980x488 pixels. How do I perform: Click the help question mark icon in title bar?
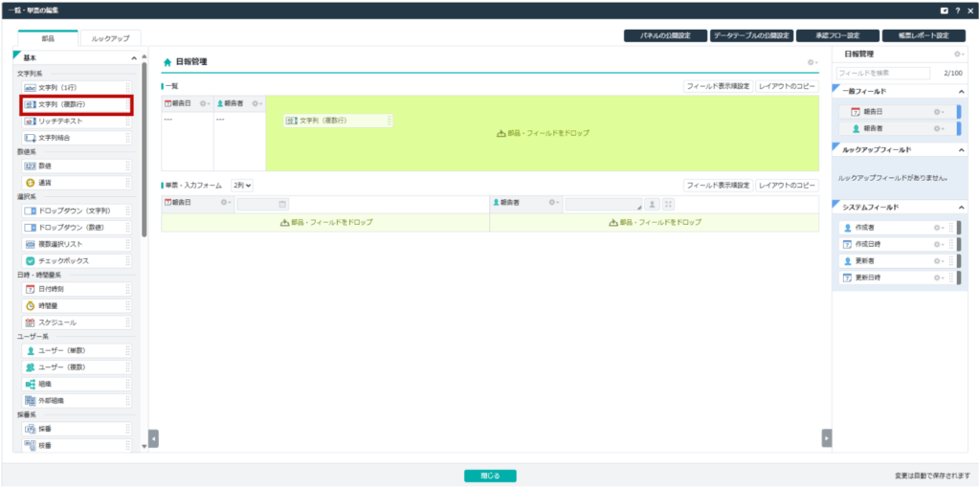tap(957, 10)
